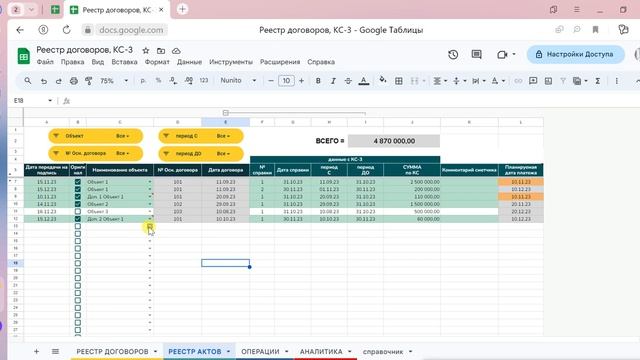640x360 pixels.
Task: Switch to РЕЕСТР ДОГОВОРОВ sheet tab
Action: (112, 351)
